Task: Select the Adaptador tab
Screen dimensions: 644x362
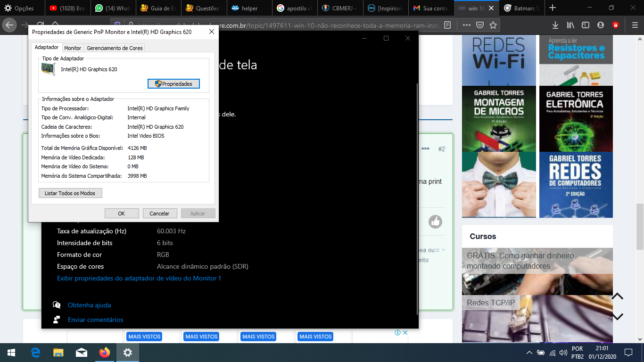Action: tap(47, 48)
